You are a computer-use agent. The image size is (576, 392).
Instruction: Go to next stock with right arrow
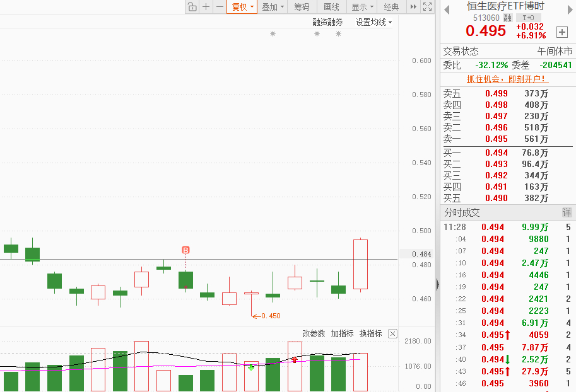coord(570,10)
